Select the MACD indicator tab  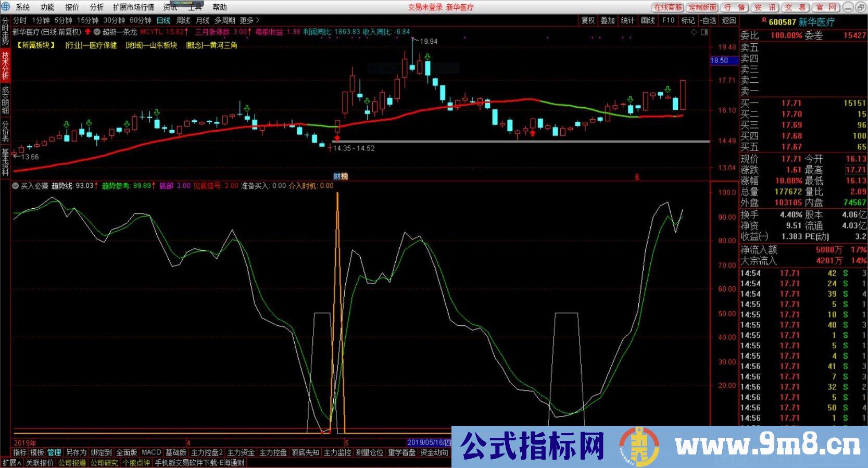click(152, 452)
